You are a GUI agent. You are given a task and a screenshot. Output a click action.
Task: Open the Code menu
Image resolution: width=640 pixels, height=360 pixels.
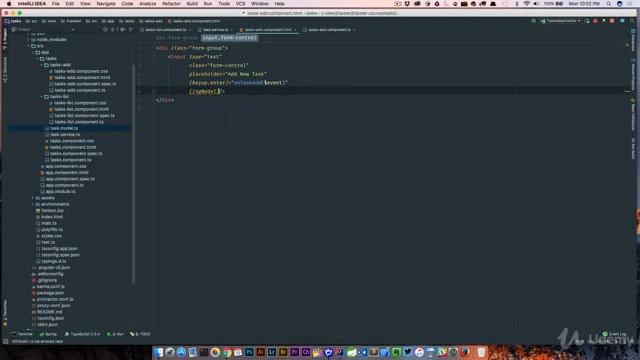click(127, 4)
